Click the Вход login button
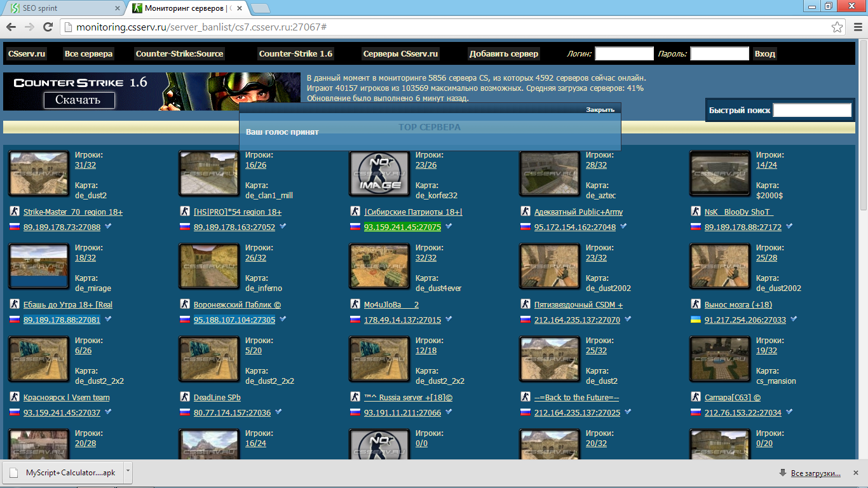This screenshot has width=868, height=488. [x=765, y=54]
